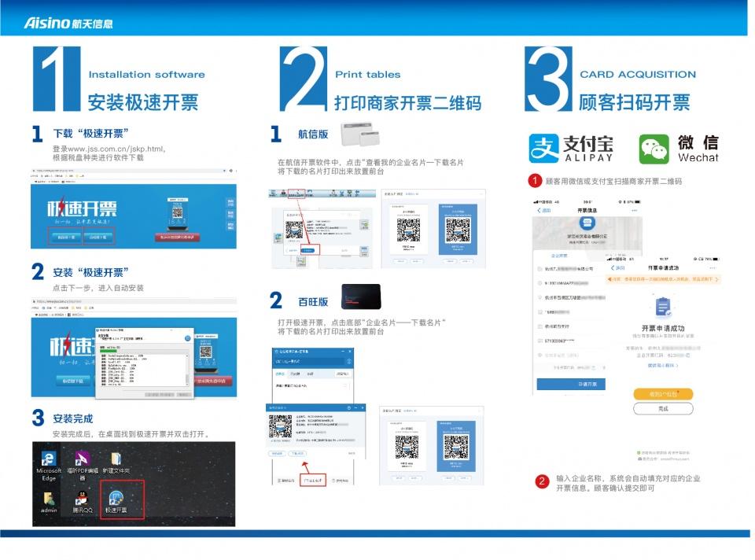755x560 pixels.
Task: Open the Microsoft Edge desktop shortcut
Action: (49, 465)
